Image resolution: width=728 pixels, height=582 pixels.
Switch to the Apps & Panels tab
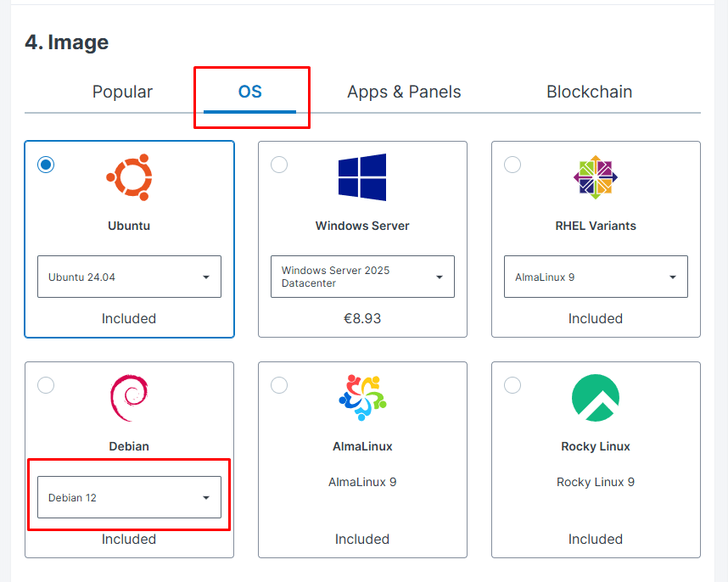(x=404, y=92)
